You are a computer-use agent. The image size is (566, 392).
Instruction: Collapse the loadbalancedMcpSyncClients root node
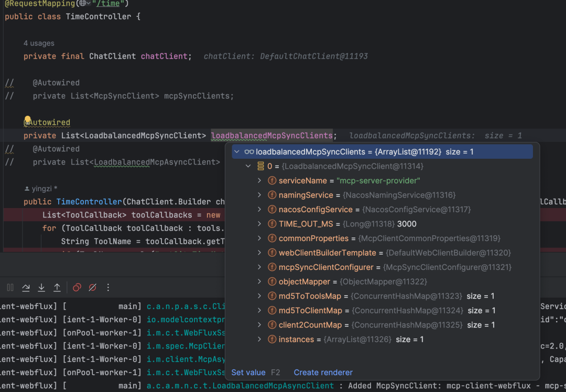click(237, 151)
